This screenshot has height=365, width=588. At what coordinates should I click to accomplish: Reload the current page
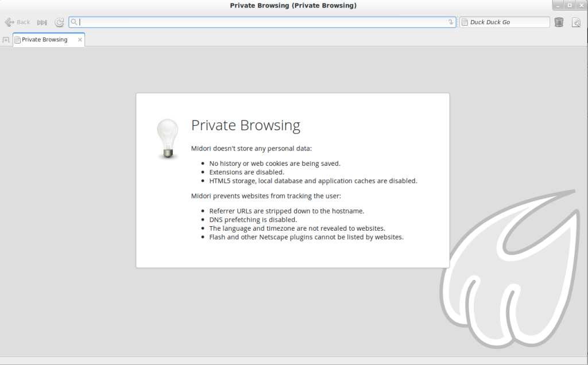click(x=59, y=22)
